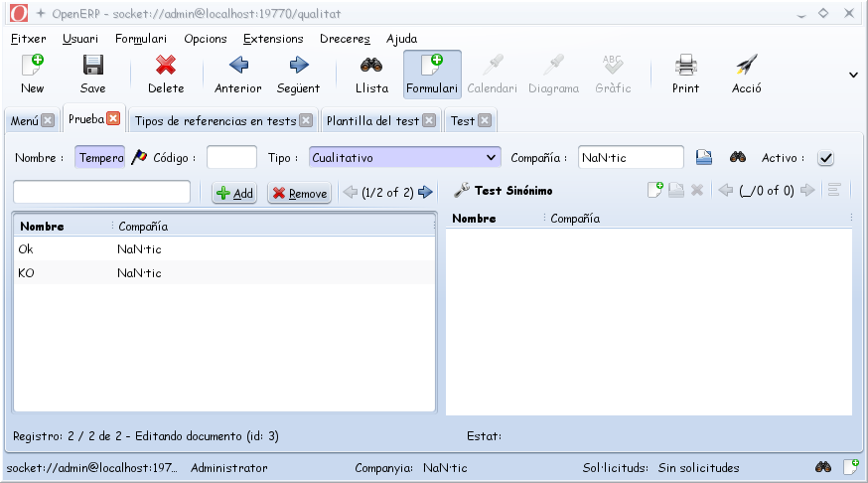Click the Test Sinónimo delete X icon

[x=697, y=190]
